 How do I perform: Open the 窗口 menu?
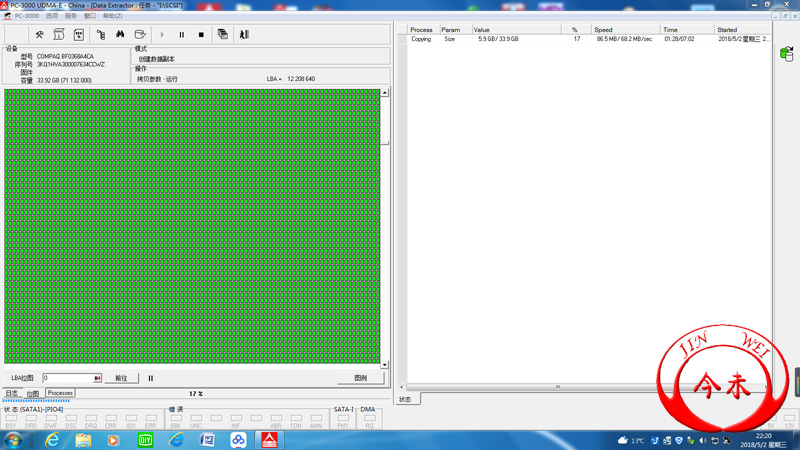coord(91,16)
